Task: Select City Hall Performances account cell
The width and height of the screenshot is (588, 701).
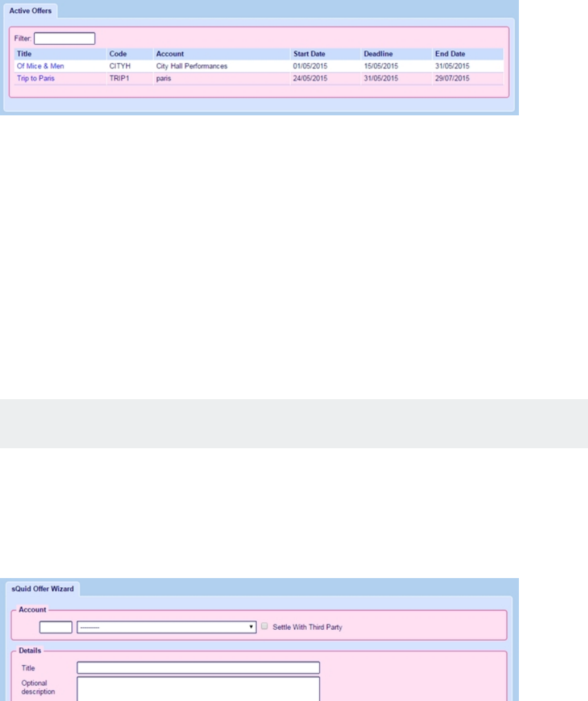Action: coord(192,66)
